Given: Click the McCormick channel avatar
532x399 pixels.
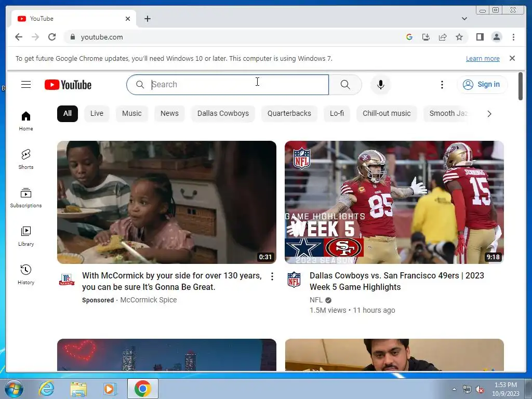Looking at the screenshot, I should 66,280.
